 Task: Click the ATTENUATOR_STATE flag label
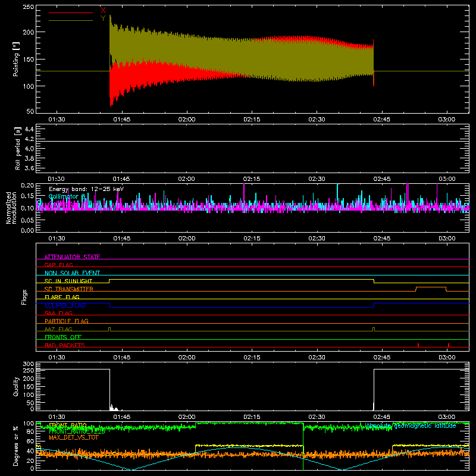pos(72,257)
